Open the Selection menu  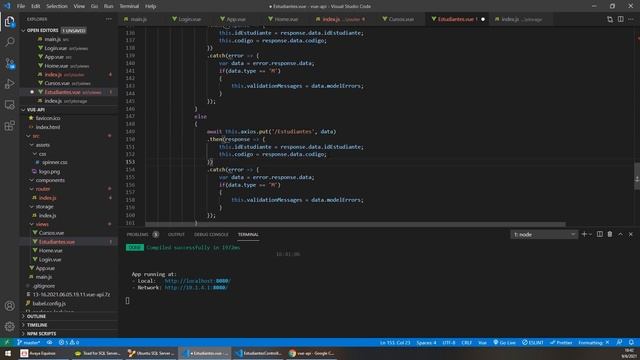[x=57, y=6]
